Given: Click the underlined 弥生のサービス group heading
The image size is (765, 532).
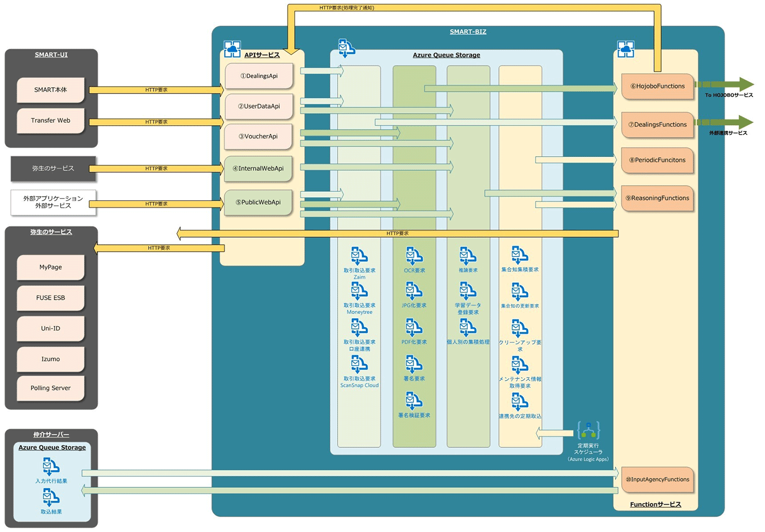Looking at the screenshot, I should point(51,232).
